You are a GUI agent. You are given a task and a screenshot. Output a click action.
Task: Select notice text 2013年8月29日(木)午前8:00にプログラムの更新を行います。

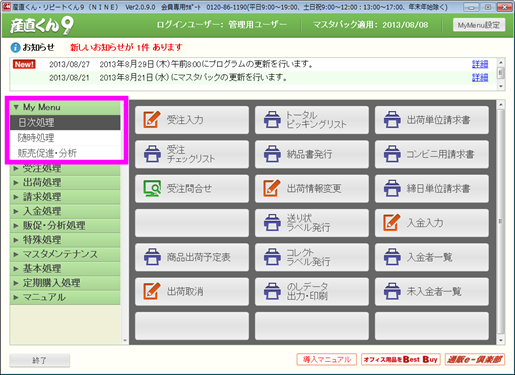(206, 64)
